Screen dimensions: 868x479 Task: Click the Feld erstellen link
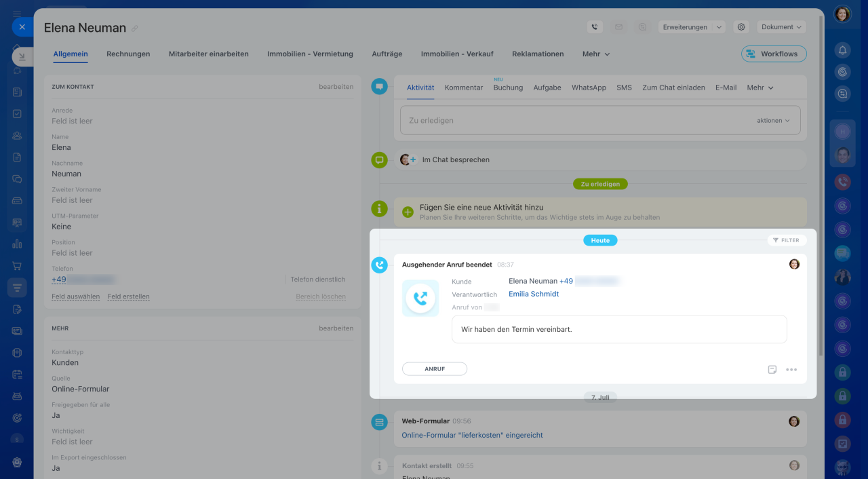tap(128, 296)
